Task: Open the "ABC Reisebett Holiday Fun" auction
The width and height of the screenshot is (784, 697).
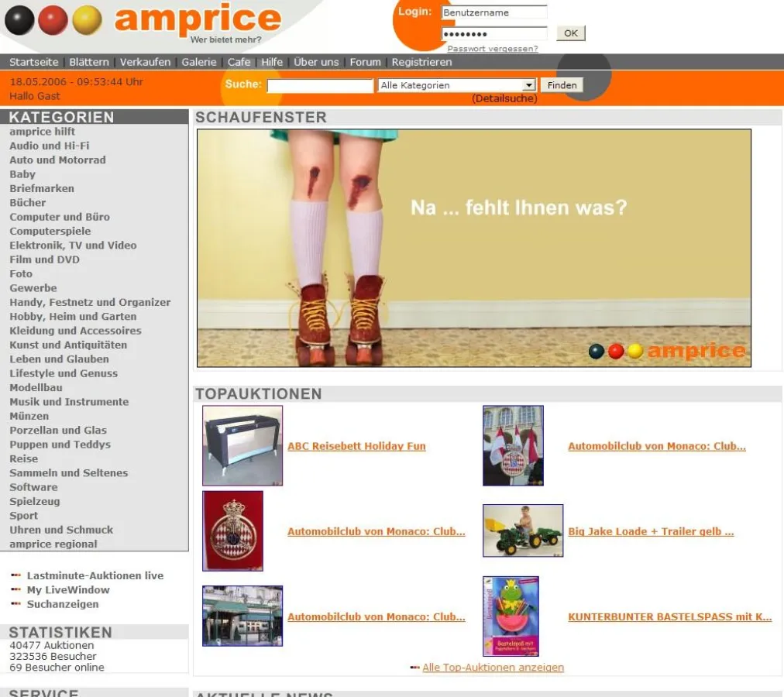Action: coord(356,446)
